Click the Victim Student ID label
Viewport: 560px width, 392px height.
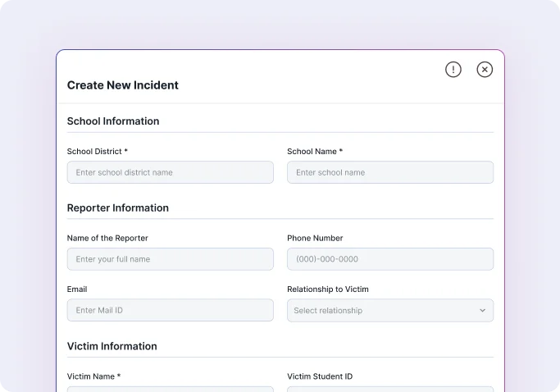(x=320, y=376)
